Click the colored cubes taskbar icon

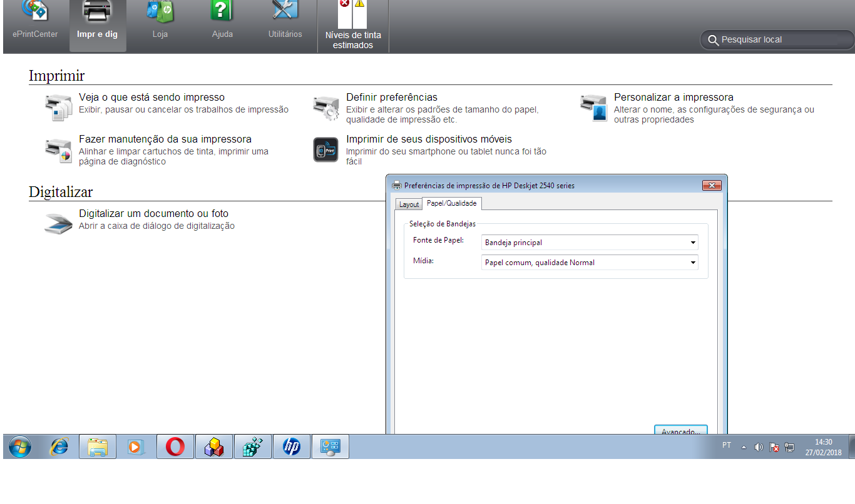(x=214, y=446)
